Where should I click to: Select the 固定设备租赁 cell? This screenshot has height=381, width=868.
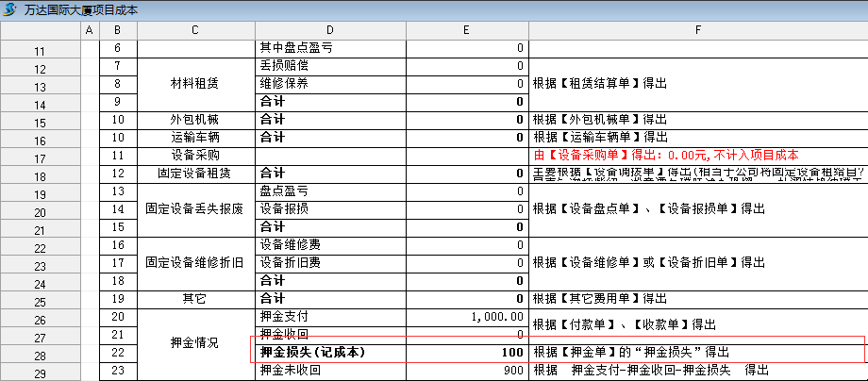coord(195,173)
